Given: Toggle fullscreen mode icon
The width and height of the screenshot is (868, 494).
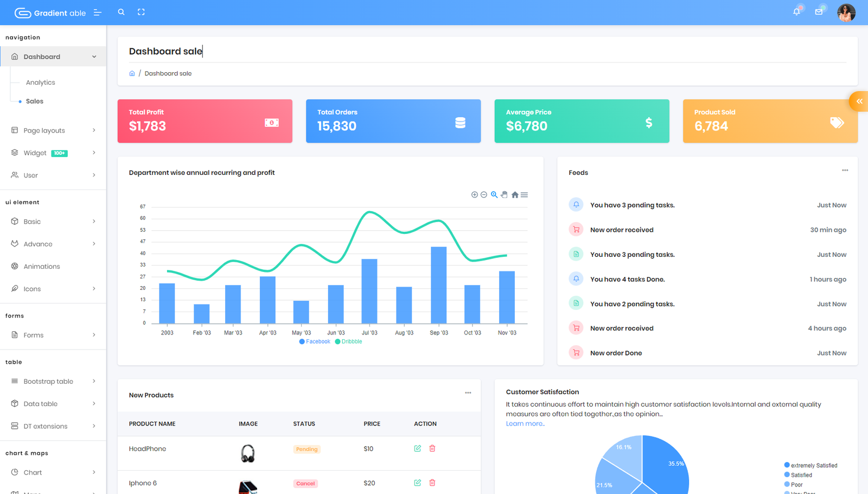Looking at the screenshot, I should [141, 12].
